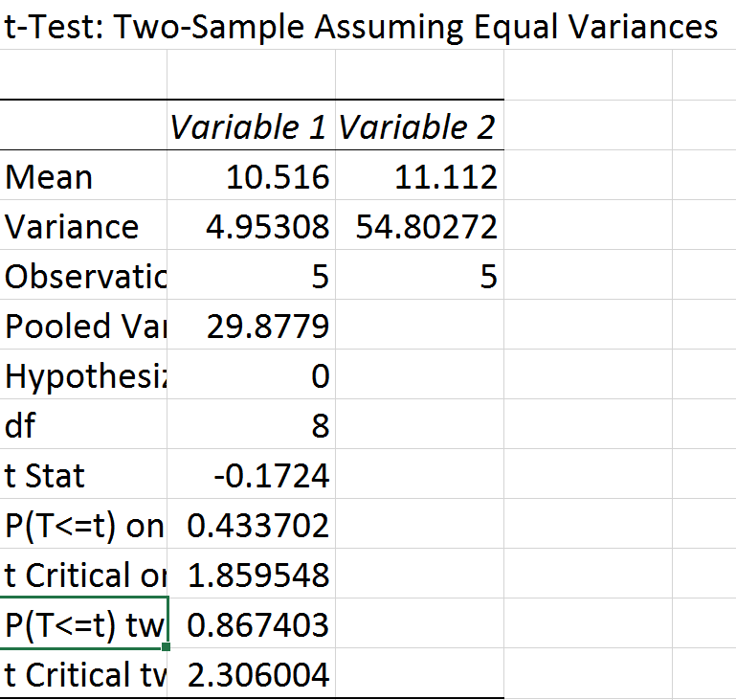Select the df value 8 cell

click(251, 426)
